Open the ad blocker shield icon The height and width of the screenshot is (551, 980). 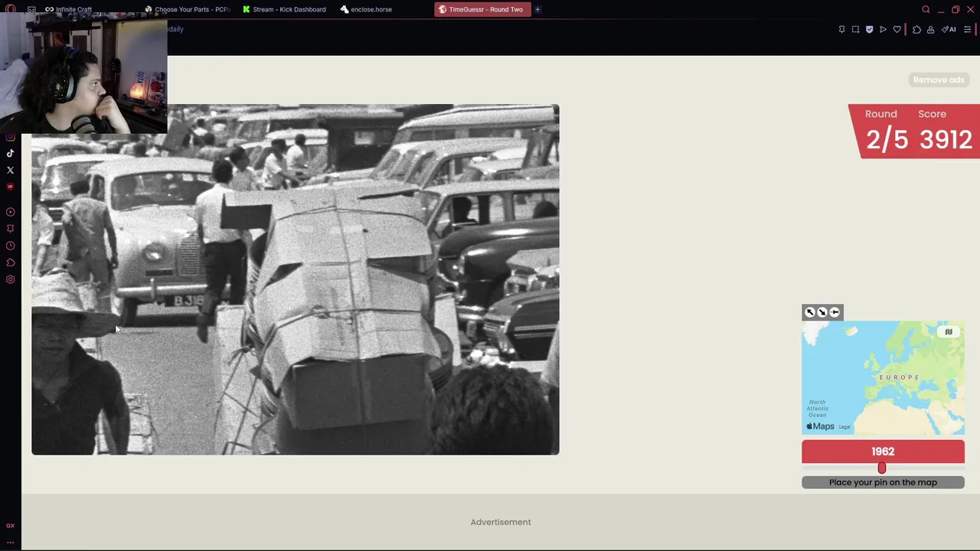coord(869,29)
